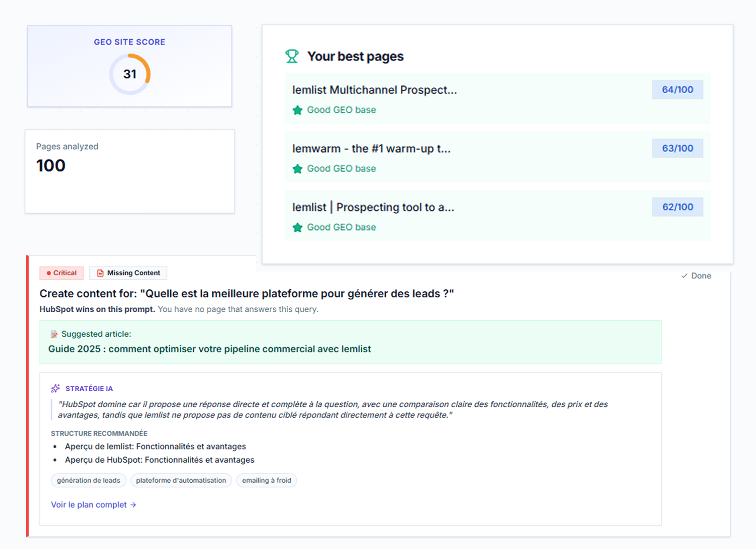This screenshot has height=549, width=756.
Task: Select the sparkle icon next to STRATÉGIE IA
Action: tap(55, 388)
